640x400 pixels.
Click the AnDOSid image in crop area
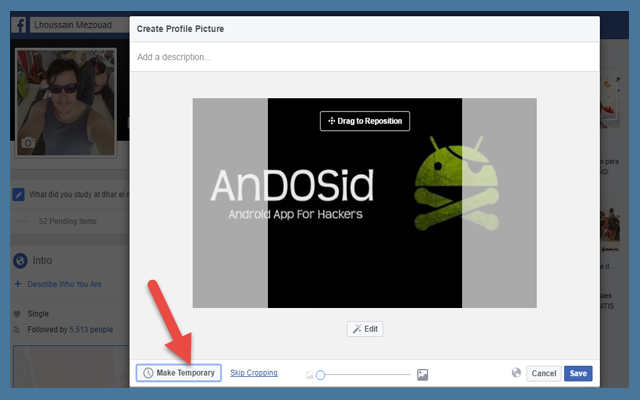click(x=364, y=203)
